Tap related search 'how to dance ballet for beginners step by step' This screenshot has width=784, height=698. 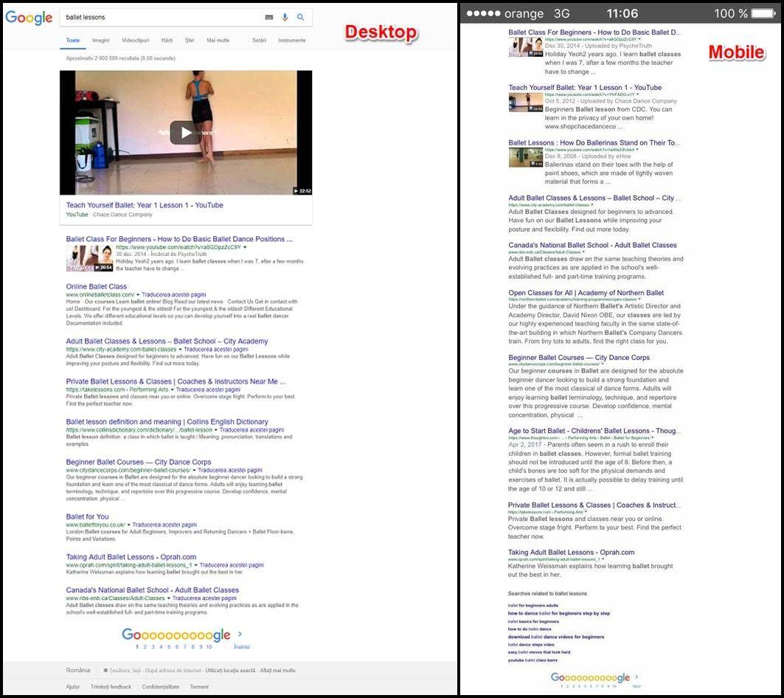click(559, 613)
